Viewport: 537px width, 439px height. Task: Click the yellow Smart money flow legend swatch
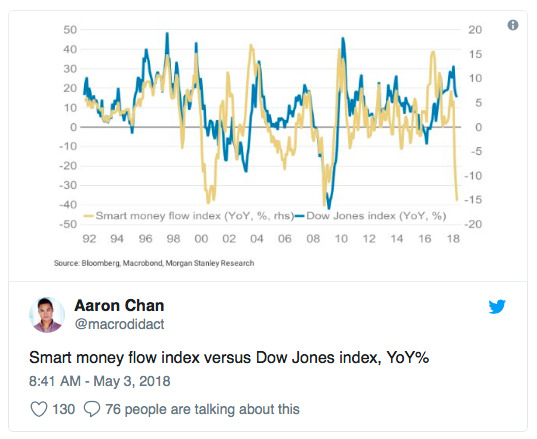click(89, 216)
